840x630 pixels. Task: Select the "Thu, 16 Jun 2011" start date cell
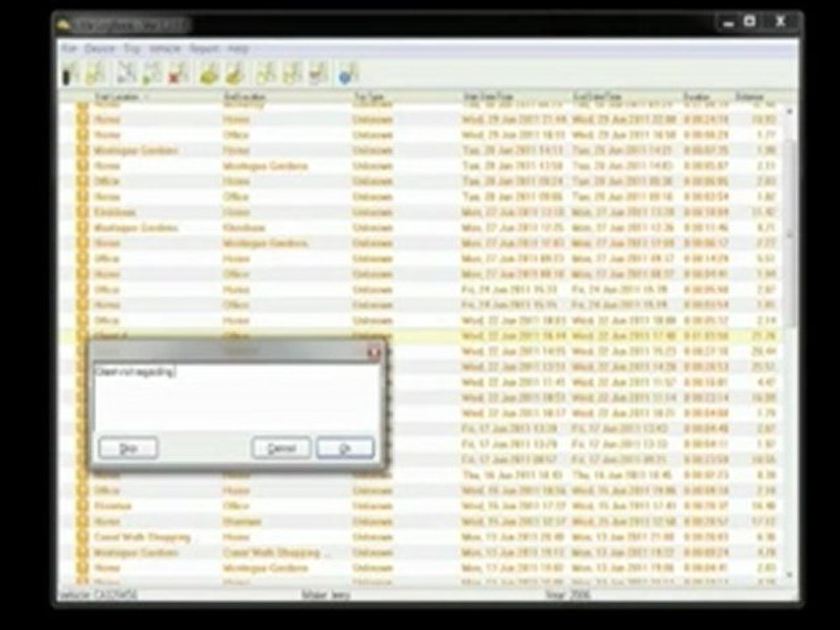point(512,475)
